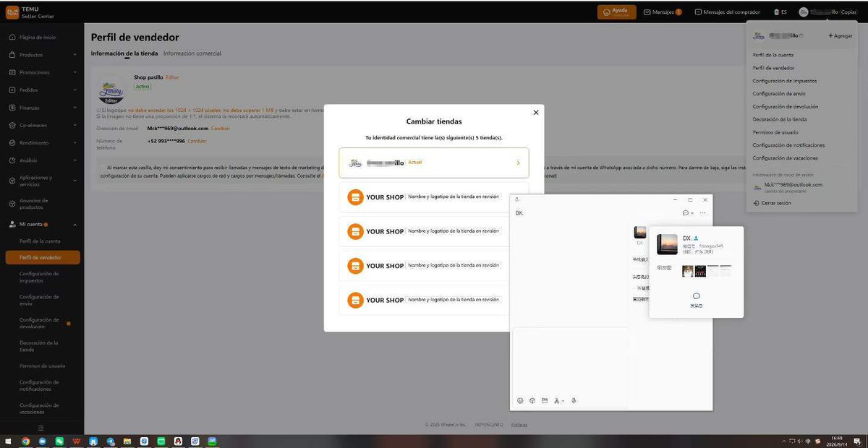
Task: Open Decoración de la tienda in the sidebar
Action: (38, 346)
